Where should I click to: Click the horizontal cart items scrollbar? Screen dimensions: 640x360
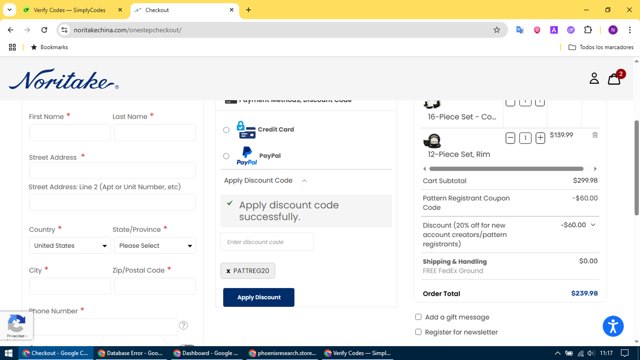[506, 169]
